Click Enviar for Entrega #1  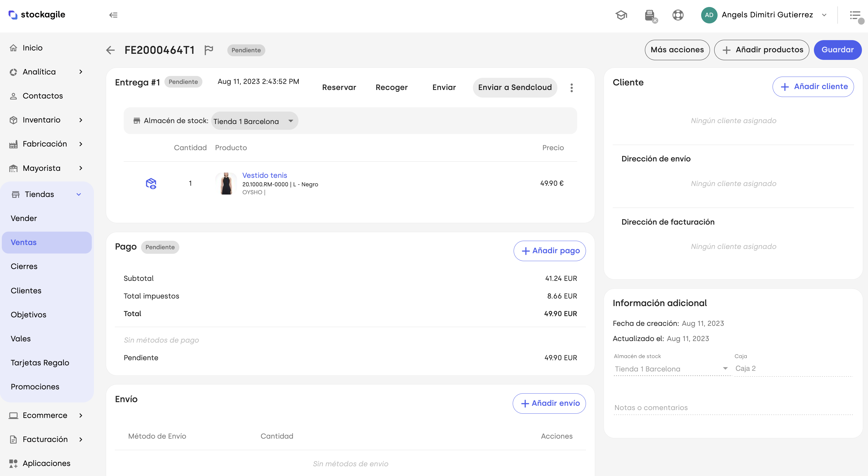[444, 88]
